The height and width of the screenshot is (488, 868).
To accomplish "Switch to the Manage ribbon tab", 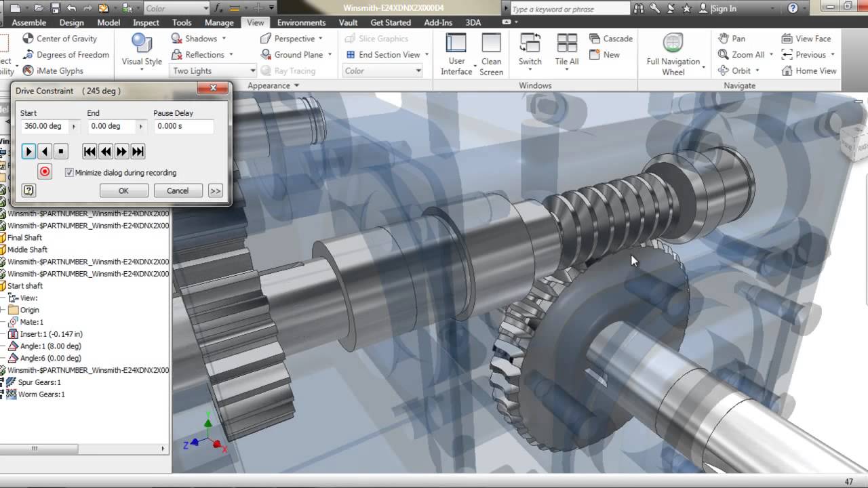I will [x=219, y=22].
